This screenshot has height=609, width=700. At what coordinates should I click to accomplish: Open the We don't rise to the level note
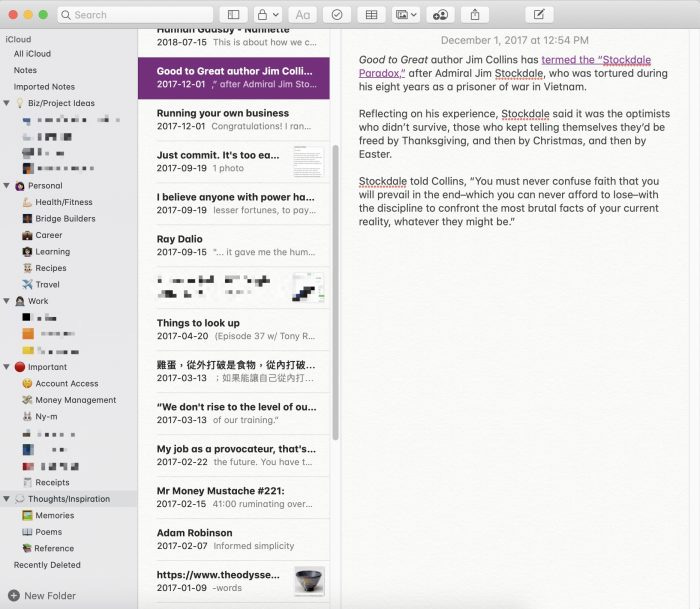click(234, 413)
